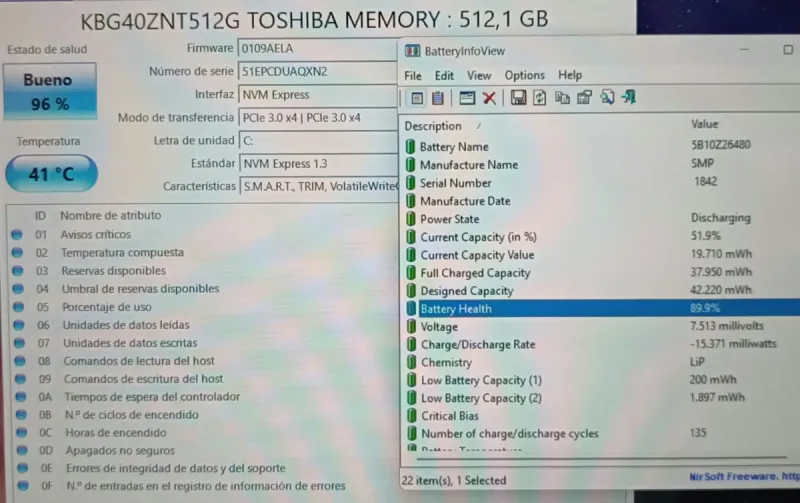Click the Bueno 96 % health status button

(50, 92)
